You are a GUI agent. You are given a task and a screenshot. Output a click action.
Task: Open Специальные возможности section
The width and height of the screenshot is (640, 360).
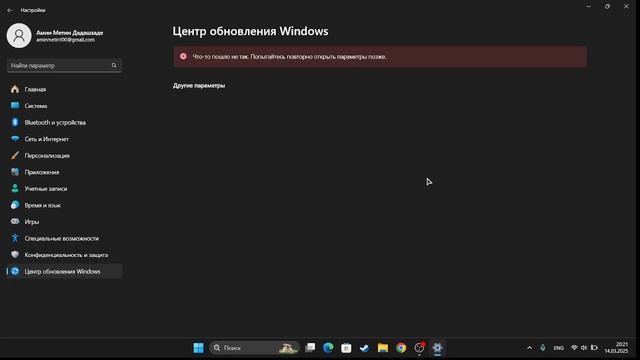[x=64, y=238]
